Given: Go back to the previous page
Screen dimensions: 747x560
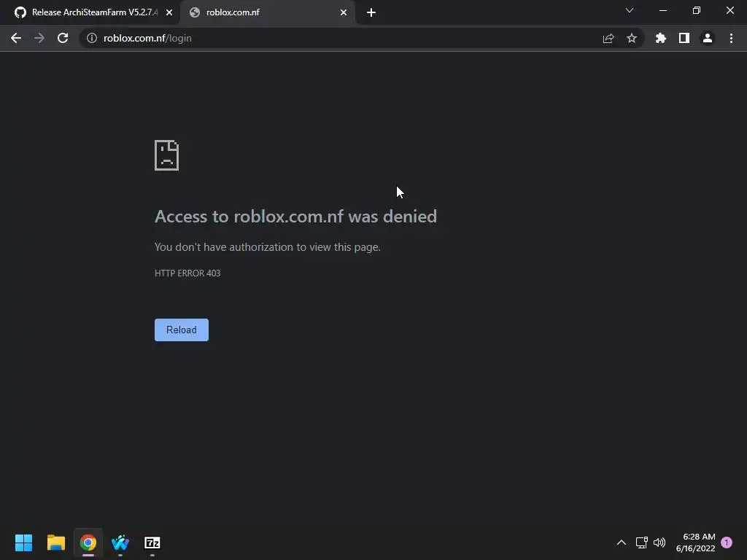Looking at the screenshot, I should (16, 38).
